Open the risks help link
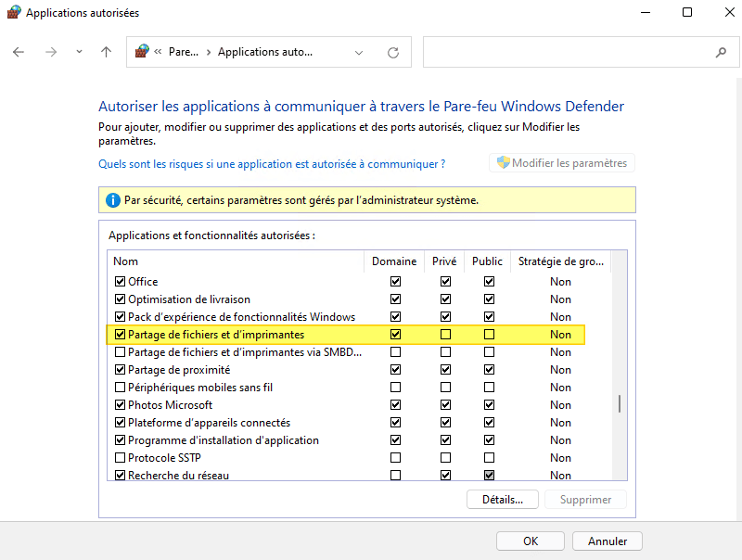 [272, 164]
